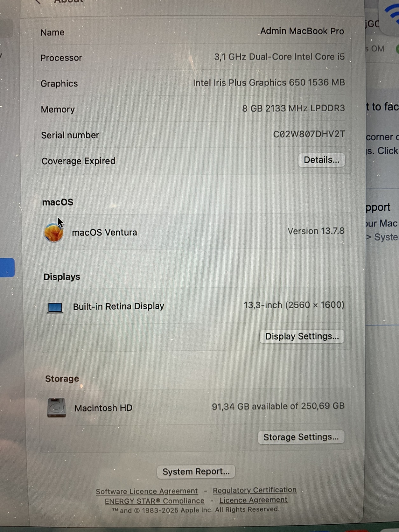Viewport: 399px width, 532px height.
Task: Click the Wi-Fi icon in the background window
Action: [393, 14]
